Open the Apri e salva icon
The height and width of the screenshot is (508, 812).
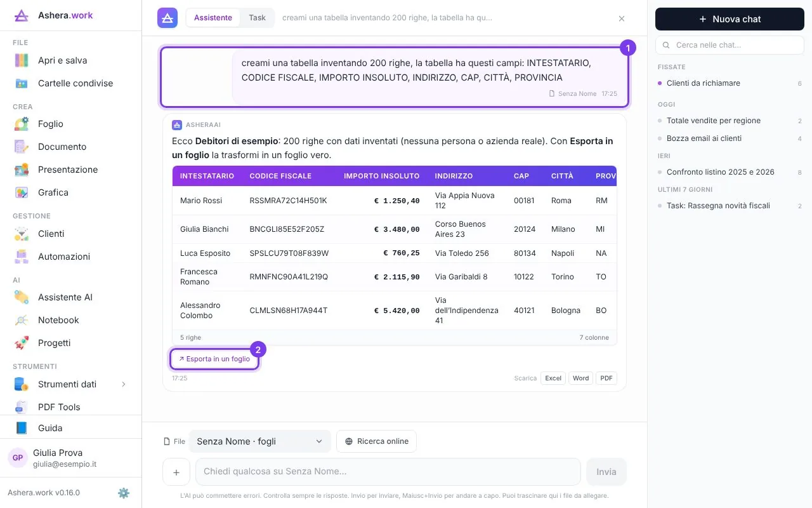pos(22,60)
